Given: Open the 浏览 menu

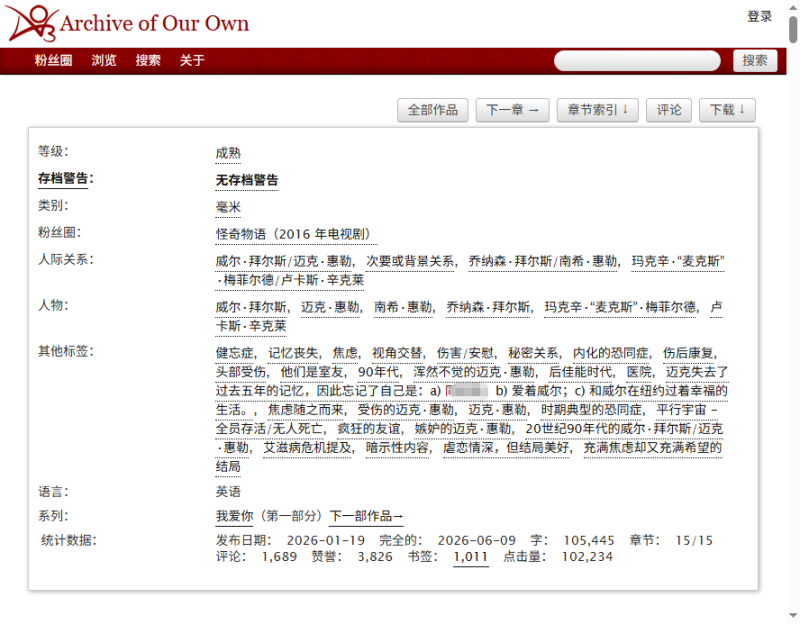Looking at the screenshot, I should coord(104,60).
